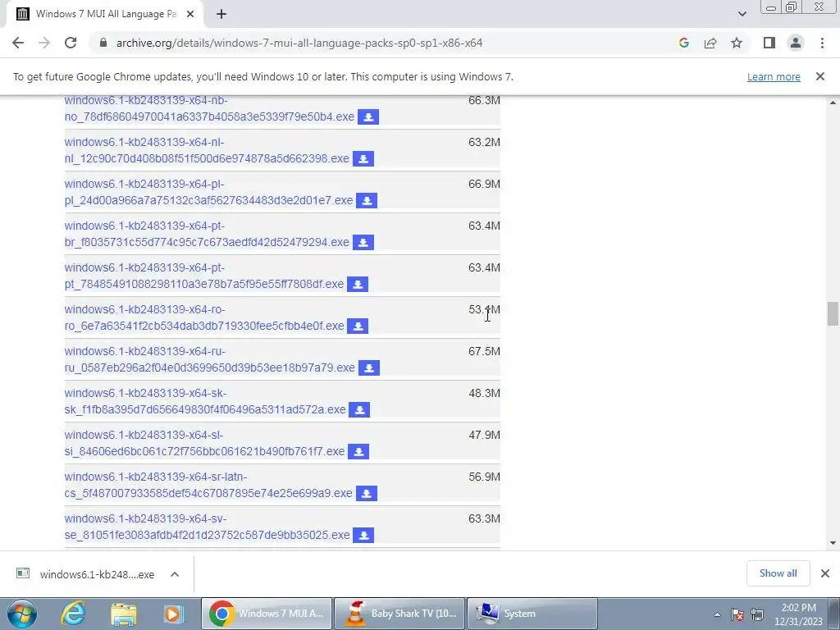Click the scrollbar down arrow
Screen dimensions: 840x630
pyautogui.click(x=833, y=543)
